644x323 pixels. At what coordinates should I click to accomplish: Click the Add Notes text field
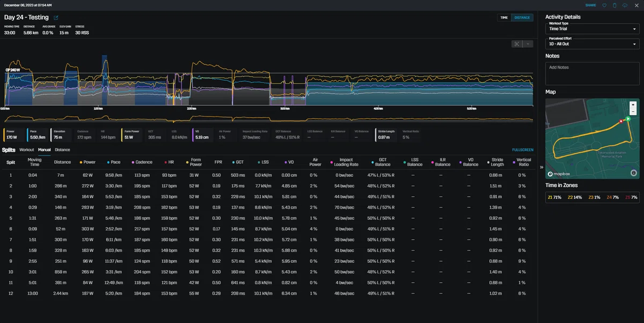click(592, 74)
